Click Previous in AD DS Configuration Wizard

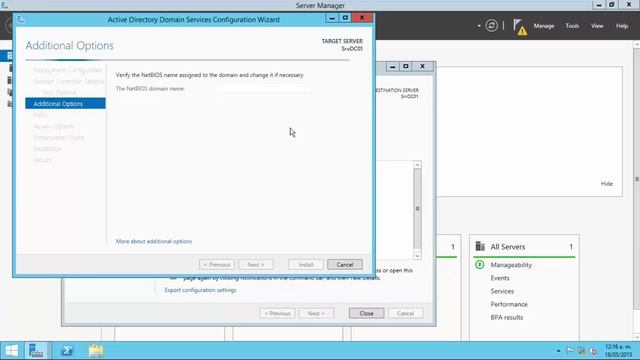217,264
